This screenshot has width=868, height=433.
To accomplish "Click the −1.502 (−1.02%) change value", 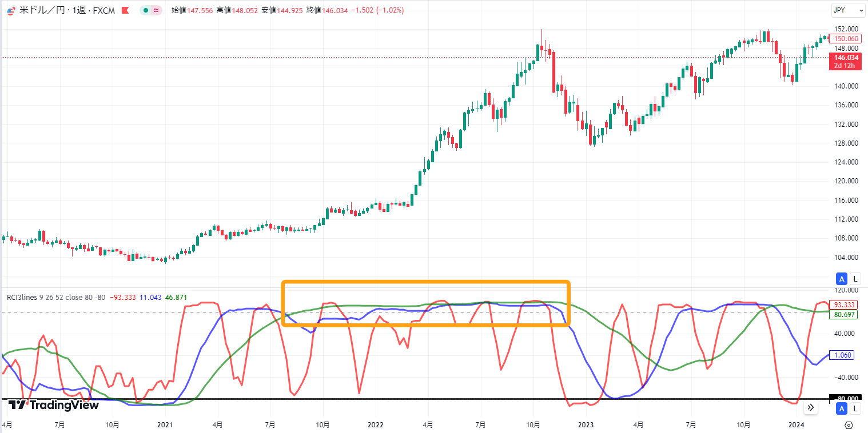I will 378,10.
